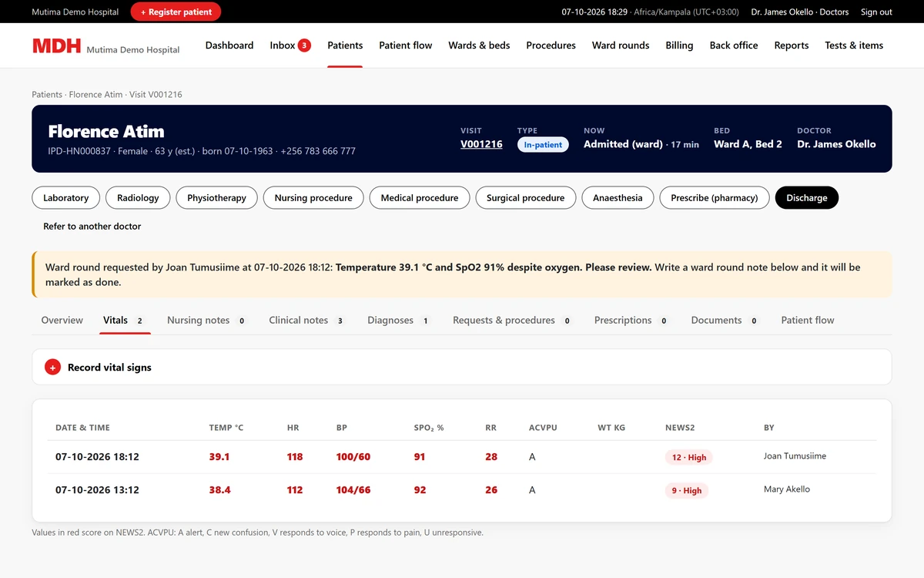Open the Vitals tab
Viewport: 924px width, 578px height.
125,320
